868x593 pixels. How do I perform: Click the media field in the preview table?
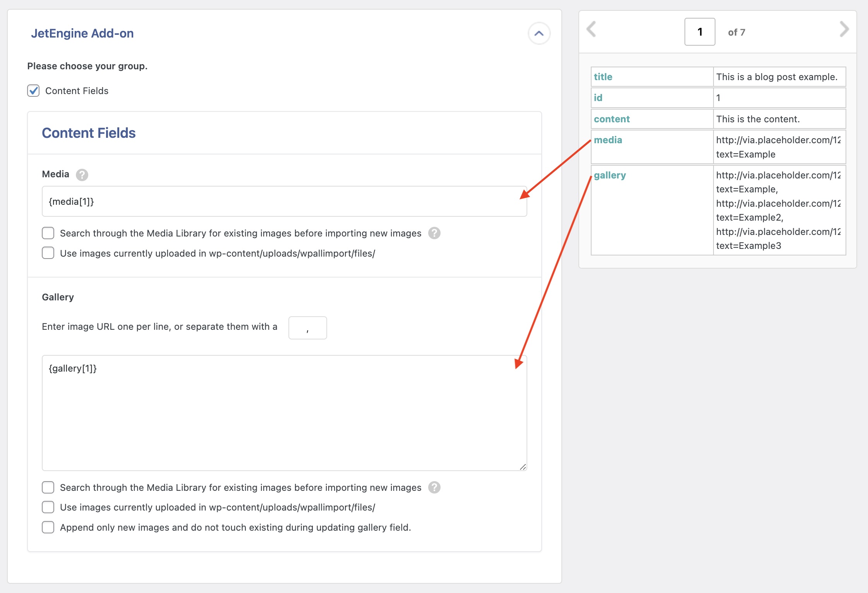[608, 140]
